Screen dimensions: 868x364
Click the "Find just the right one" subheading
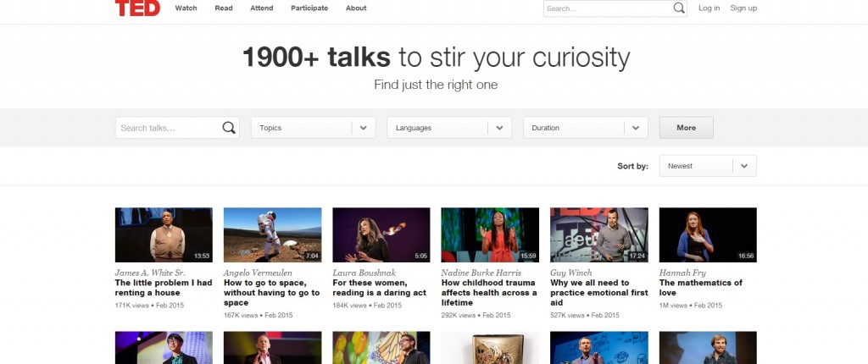click(x=436, y=85)
